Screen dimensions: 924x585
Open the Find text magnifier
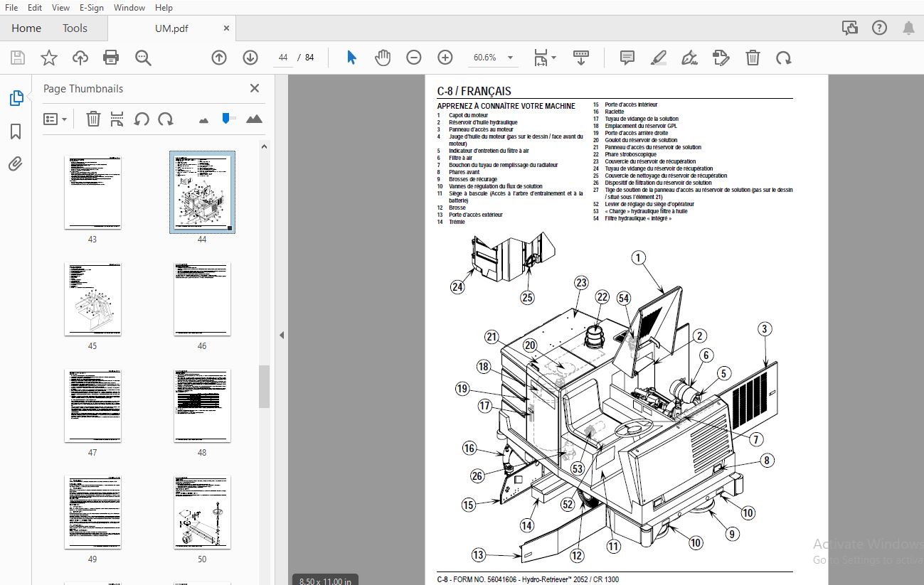(x=144, y=58)
